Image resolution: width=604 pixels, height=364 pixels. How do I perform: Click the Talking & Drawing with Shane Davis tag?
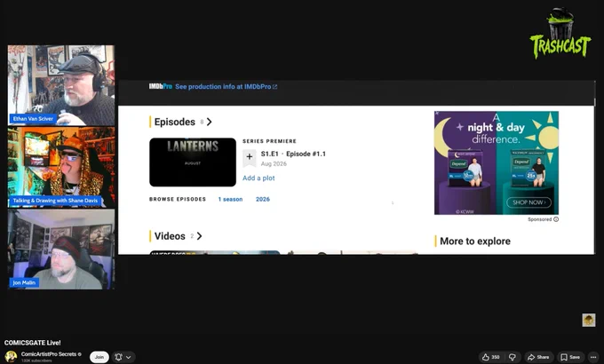55,201
